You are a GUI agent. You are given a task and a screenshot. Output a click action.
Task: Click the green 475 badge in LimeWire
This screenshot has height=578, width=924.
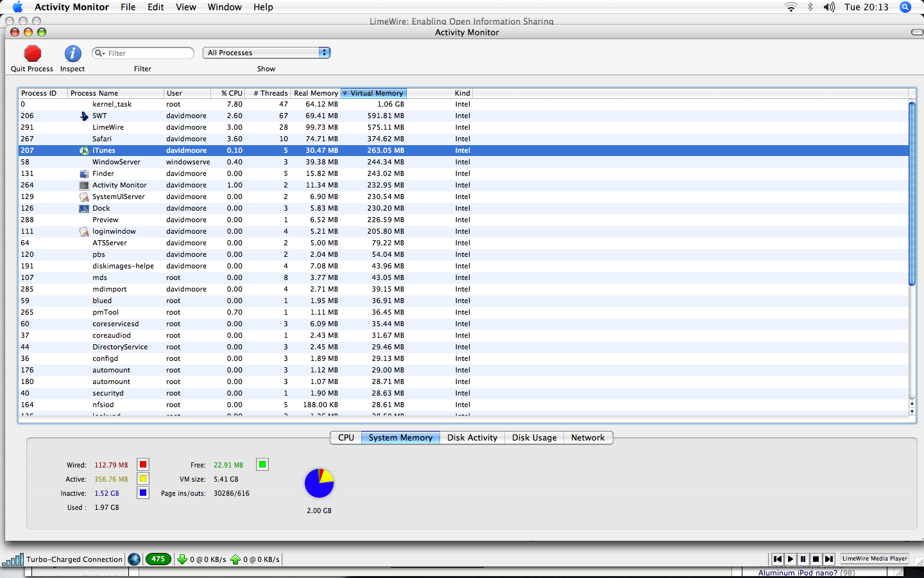[x=158, y=559]
